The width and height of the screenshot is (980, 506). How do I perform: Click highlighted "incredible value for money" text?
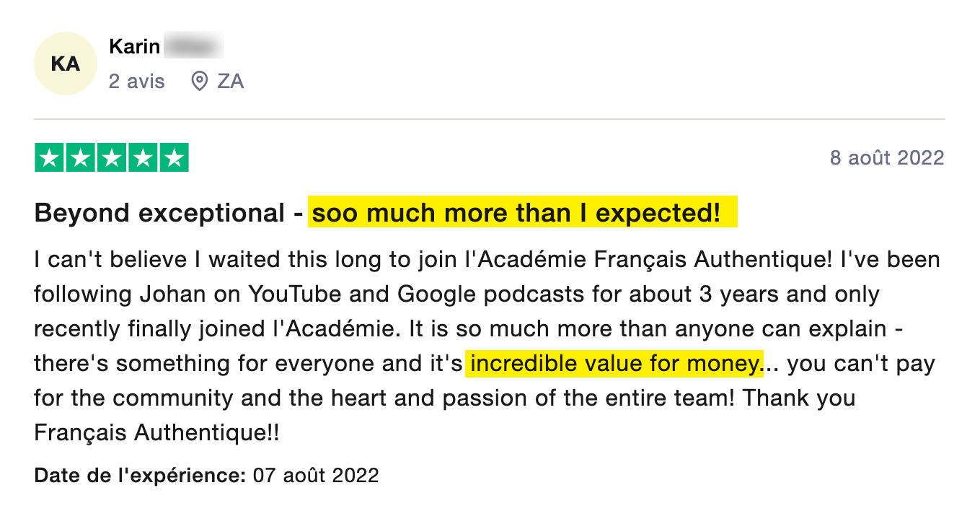click(x=614, y=363)
